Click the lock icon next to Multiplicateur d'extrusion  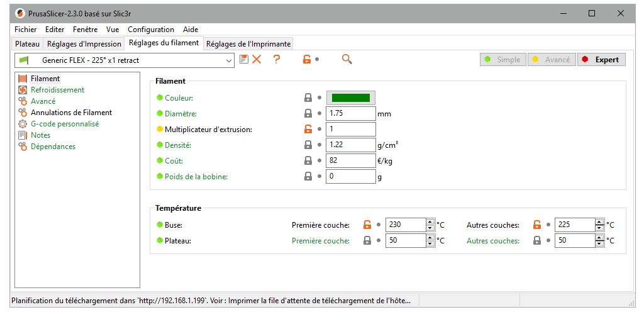tap(308, 130)
